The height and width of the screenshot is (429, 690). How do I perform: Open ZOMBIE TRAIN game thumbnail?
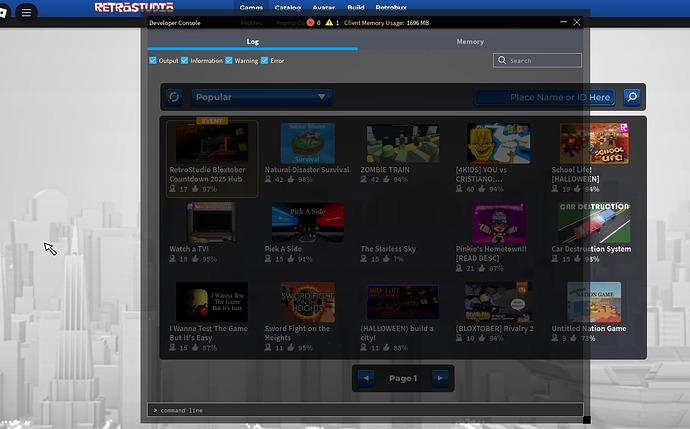(403, 143)
